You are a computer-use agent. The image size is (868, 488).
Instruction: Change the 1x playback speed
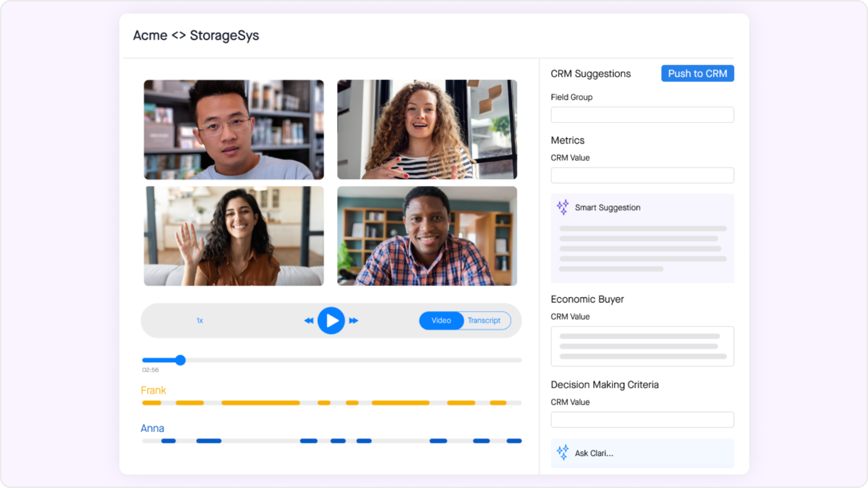[x=200, y=321]
